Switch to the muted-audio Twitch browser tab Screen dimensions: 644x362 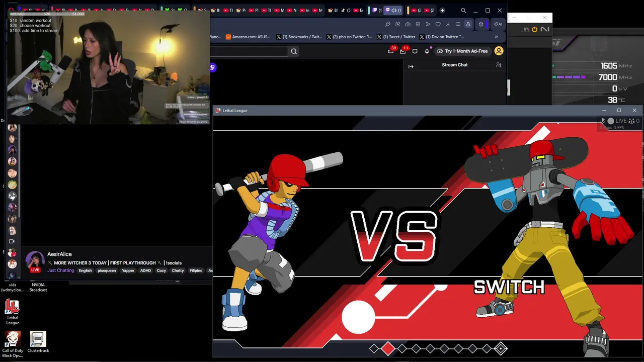pos(393,11)
